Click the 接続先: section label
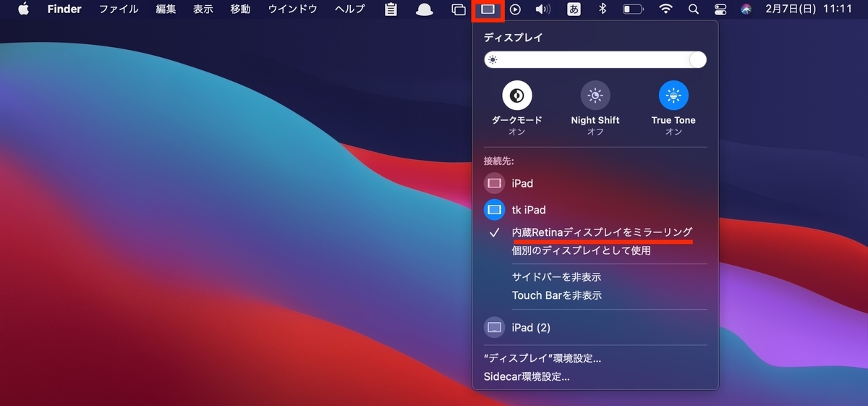The width and height of the screenshot is (868, 406). tap(498, 161)
